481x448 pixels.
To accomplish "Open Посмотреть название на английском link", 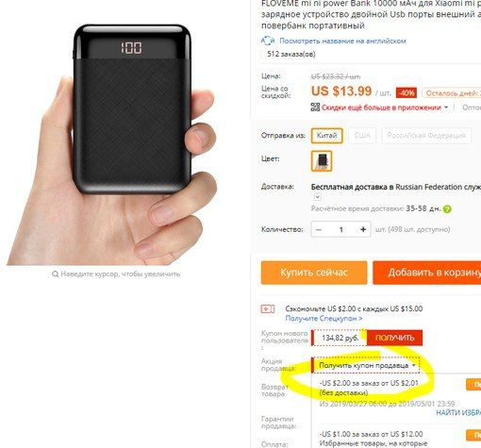I will click(342, 41).
